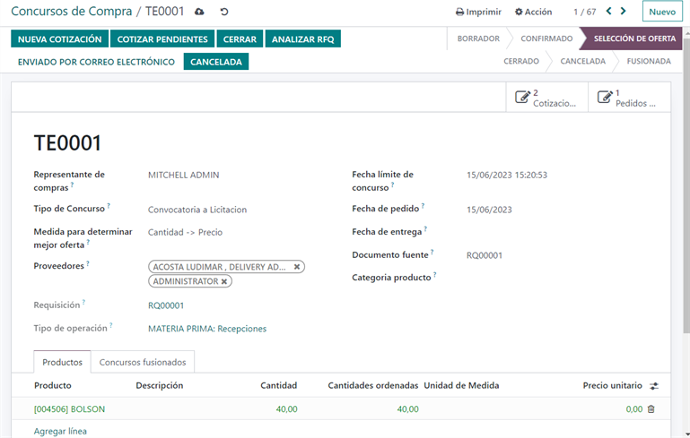Open the Acción dropdown menu

click(533, 12)
